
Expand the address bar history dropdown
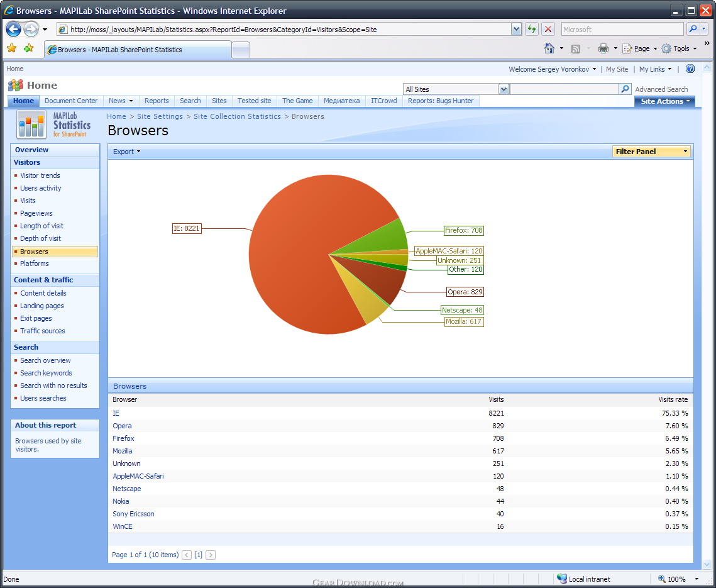(516, 29)
